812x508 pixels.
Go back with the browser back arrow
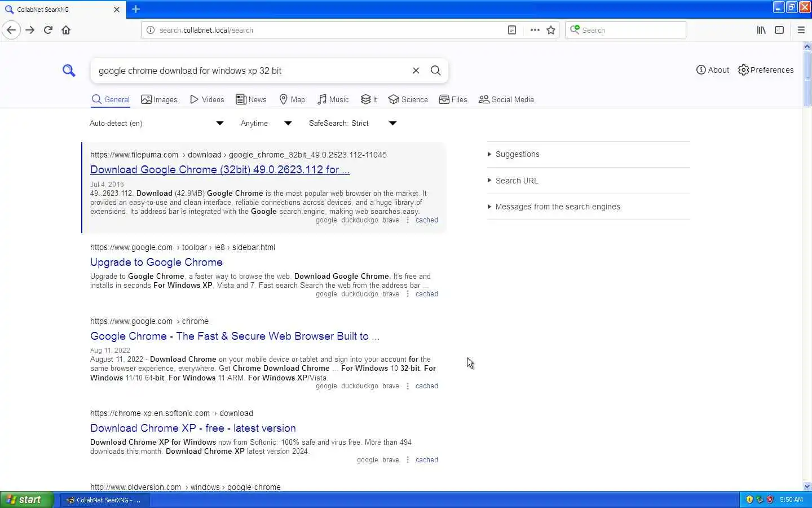11,30
